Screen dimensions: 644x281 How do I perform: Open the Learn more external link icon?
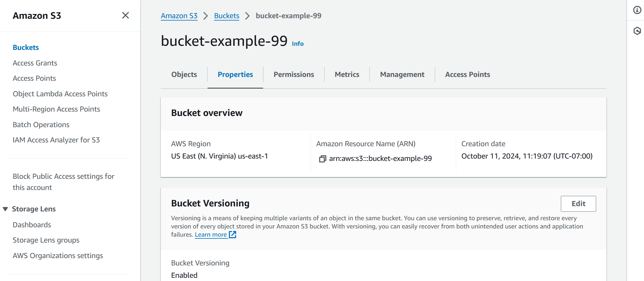(x=232, y=234)
